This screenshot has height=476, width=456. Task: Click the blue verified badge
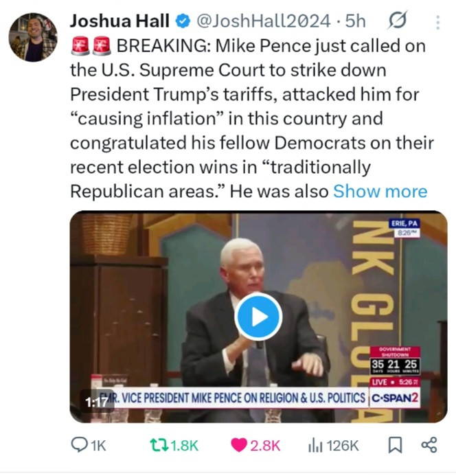[183, 21]
